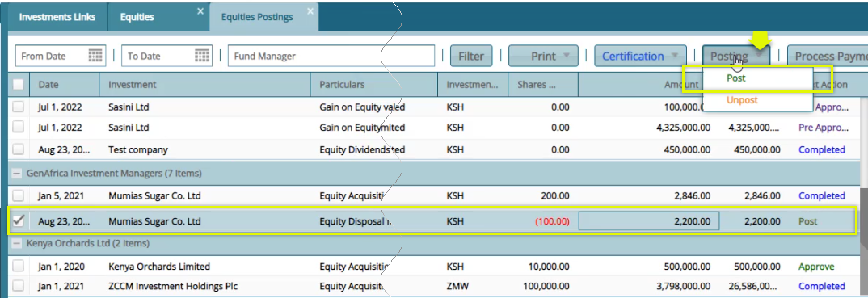
Task: Sort by the Particulars column header
Action: tap(373, 85)
